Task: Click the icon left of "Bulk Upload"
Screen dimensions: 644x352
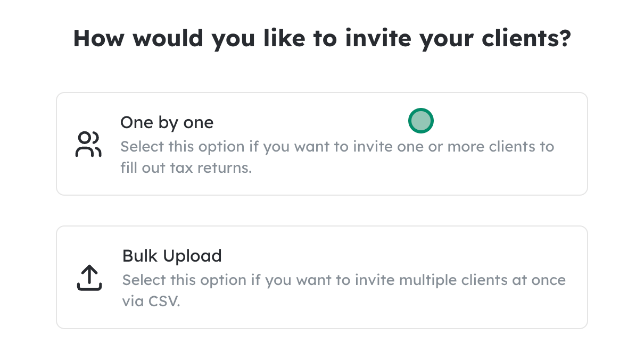Action: (89, 278)
